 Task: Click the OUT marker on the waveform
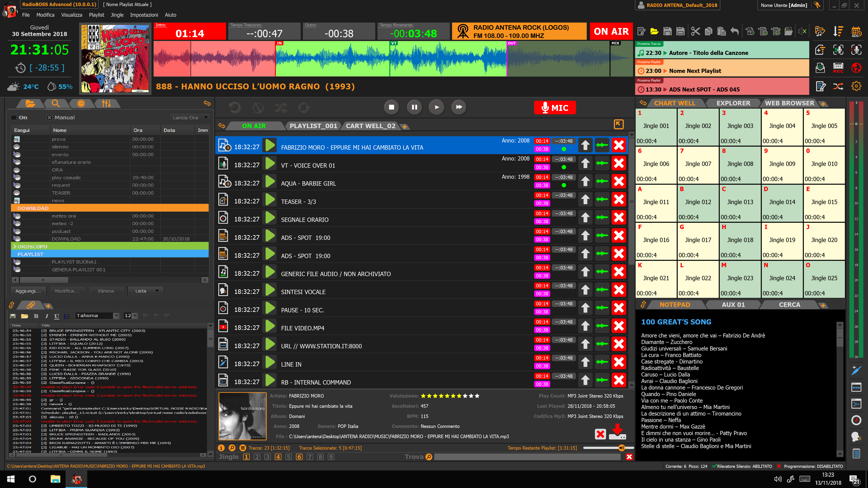[511, 43]
